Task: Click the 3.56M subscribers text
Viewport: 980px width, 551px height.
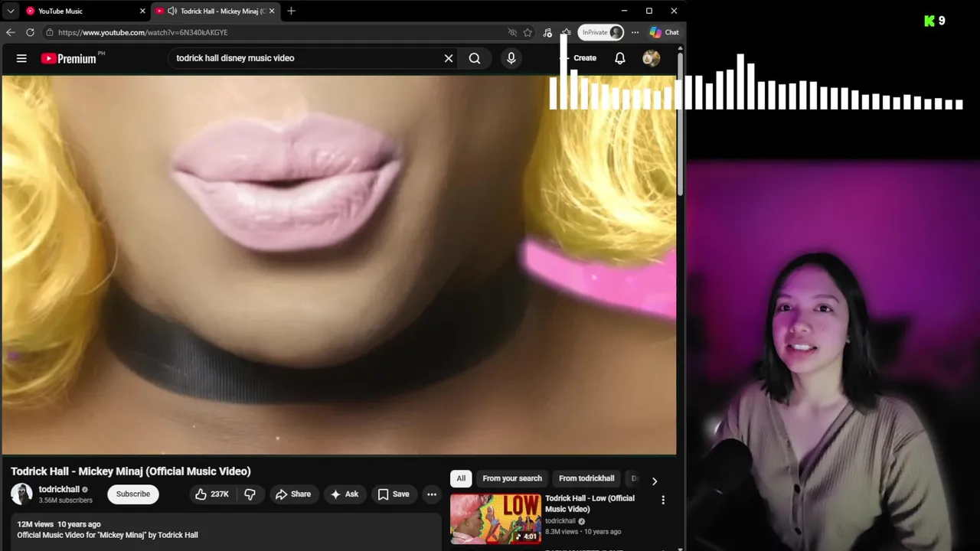Action: tap(66, 500)
